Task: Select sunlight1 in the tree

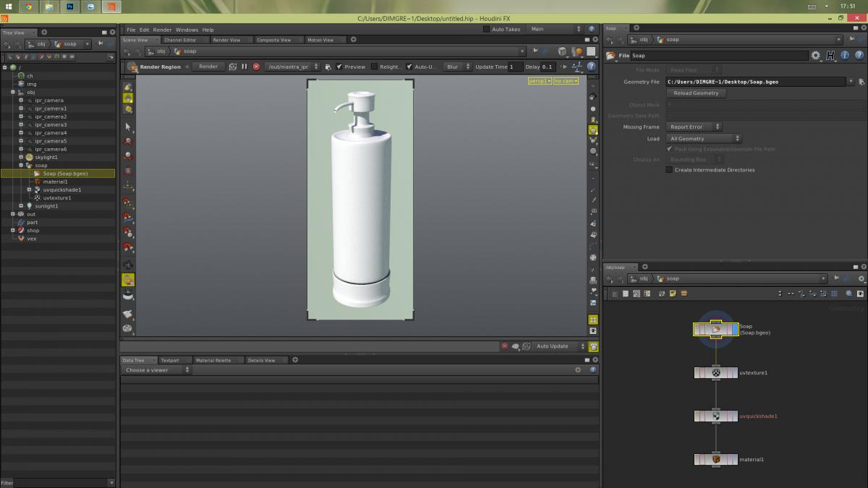Action: point(46,206)
